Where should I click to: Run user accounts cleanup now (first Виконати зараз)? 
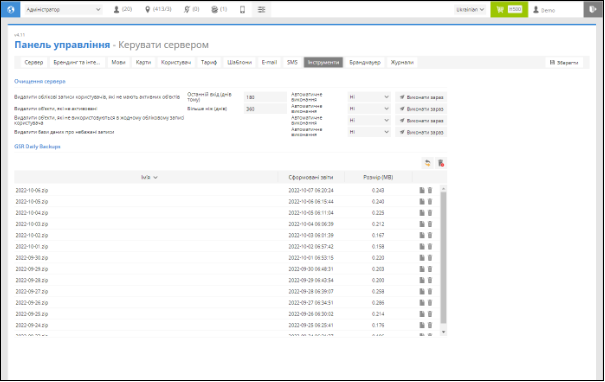pos(421,97)
